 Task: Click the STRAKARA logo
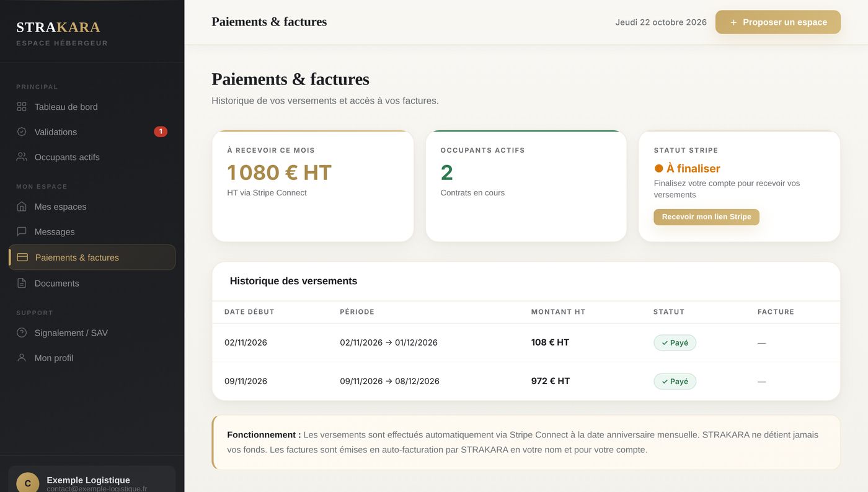tap(58, 27)
